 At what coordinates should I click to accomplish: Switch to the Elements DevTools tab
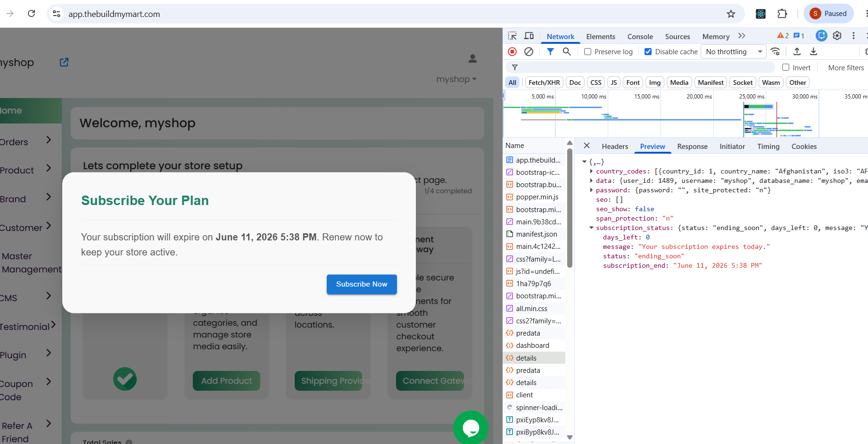pyautogui.click(x=601, y=36)
